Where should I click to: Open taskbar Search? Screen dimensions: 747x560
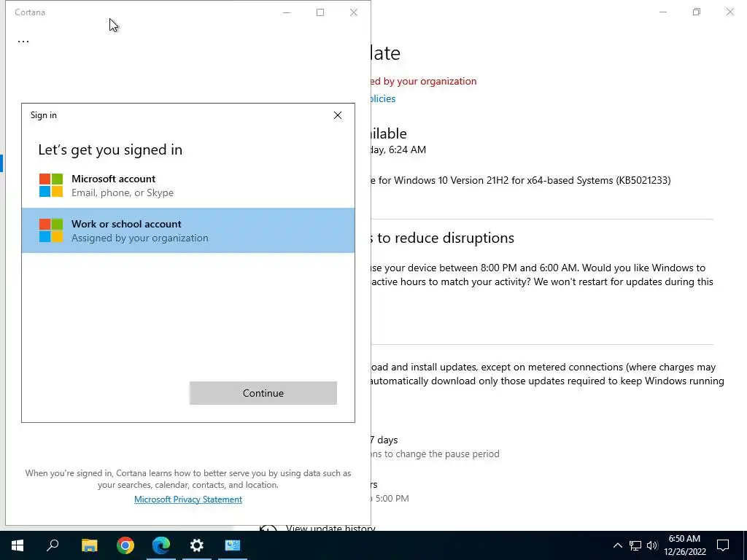[x=53, y=545]
